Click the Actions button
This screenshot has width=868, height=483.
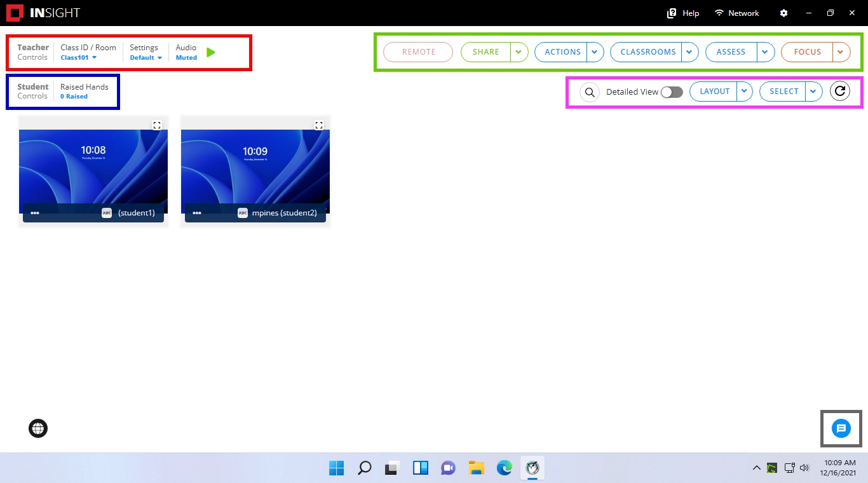[x=562, y=52]
